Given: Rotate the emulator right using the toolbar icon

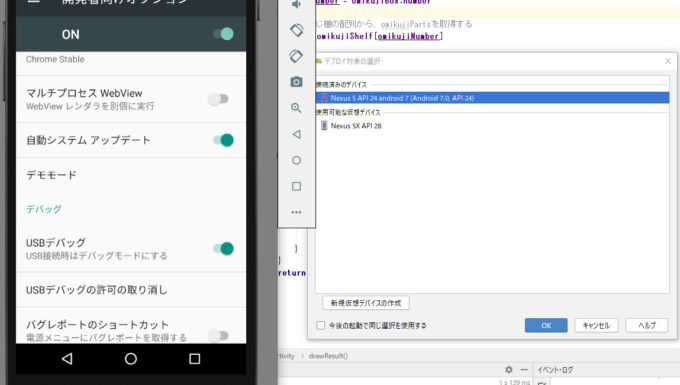Looking at the screenshot, I should point(297,56).
